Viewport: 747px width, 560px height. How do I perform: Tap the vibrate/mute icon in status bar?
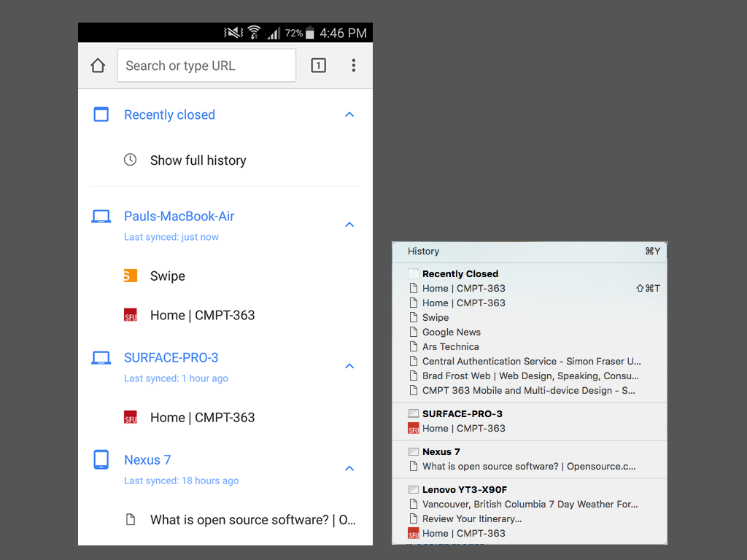pyautogui.click(x=233, y=32)
